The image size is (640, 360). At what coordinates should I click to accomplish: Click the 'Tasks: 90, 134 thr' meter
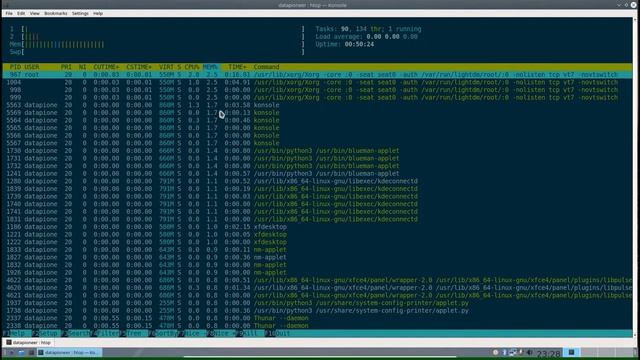[368, 29]
